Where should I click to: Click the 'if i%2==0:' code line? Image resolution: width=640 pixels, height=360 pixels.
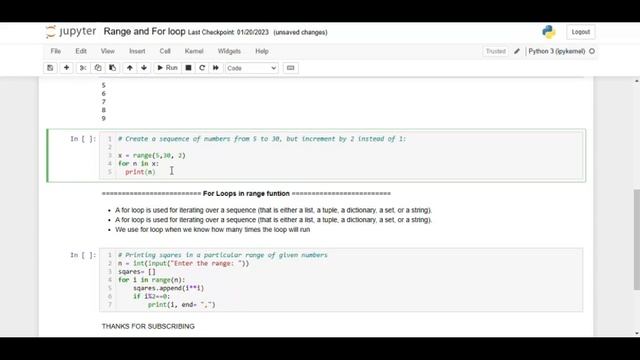pos(151,296)
